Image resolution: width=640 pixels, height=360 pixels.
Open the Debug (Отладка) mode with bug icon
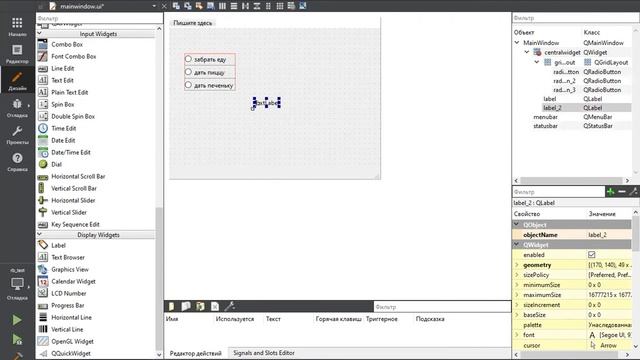pyautogui.click(x=17, y=108)
